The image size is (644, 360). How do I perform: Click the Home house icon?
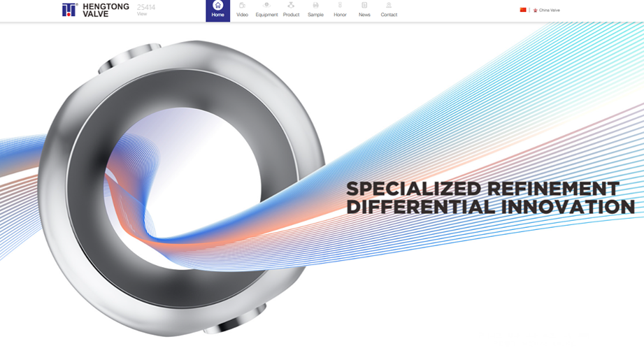pos(217,5)
